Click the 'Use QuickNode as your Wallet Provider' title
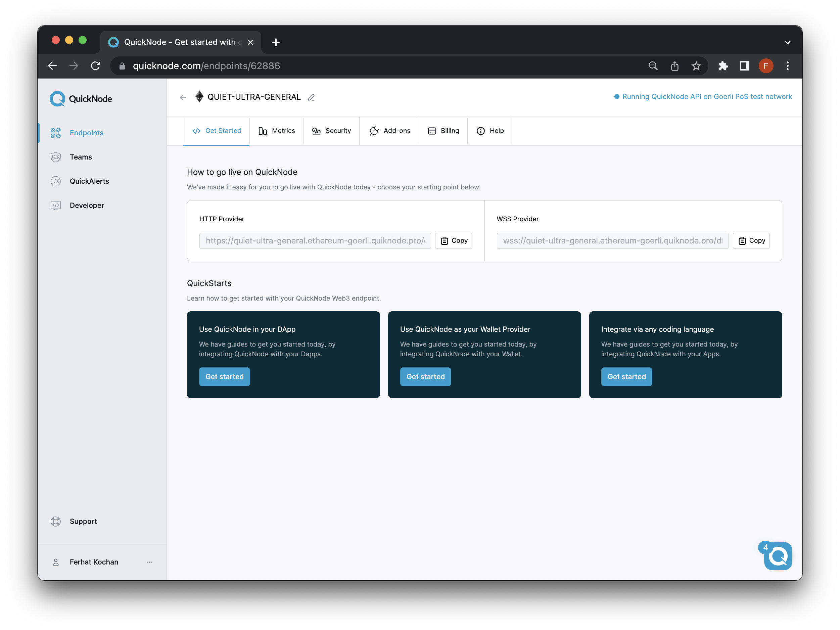The width and height of the screenshot is (840, 630). point(465,329)
